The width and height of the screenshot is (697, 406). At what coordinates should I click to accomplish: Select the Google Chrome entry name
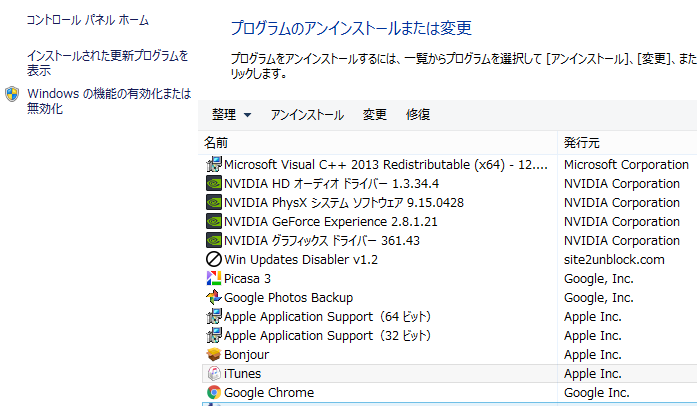[269, 393]
